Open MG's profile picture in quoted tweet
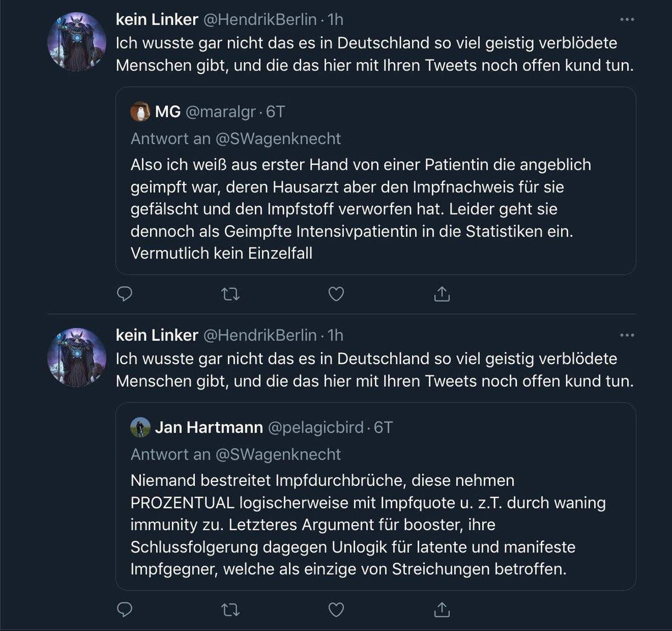 tap(140, 112)
